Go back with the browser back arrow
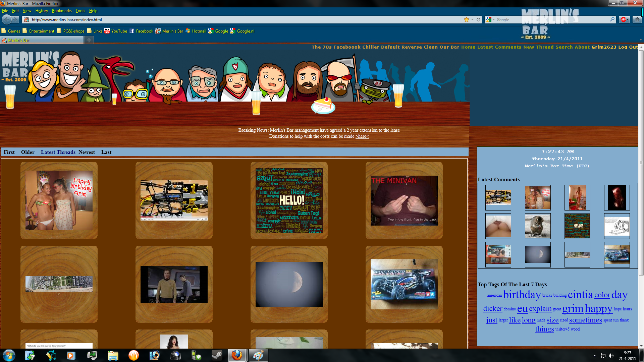The height and width of the screenshot is (362, 644). tap(6, 19)
